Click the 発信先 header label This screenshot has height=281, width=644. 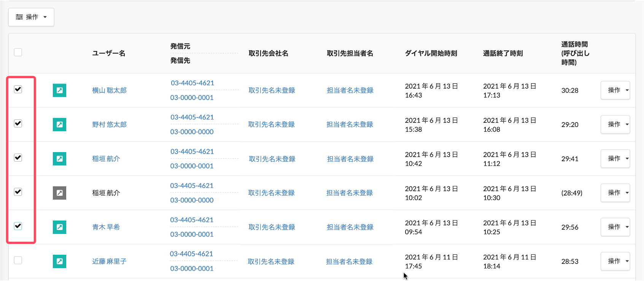click(180, 60)
